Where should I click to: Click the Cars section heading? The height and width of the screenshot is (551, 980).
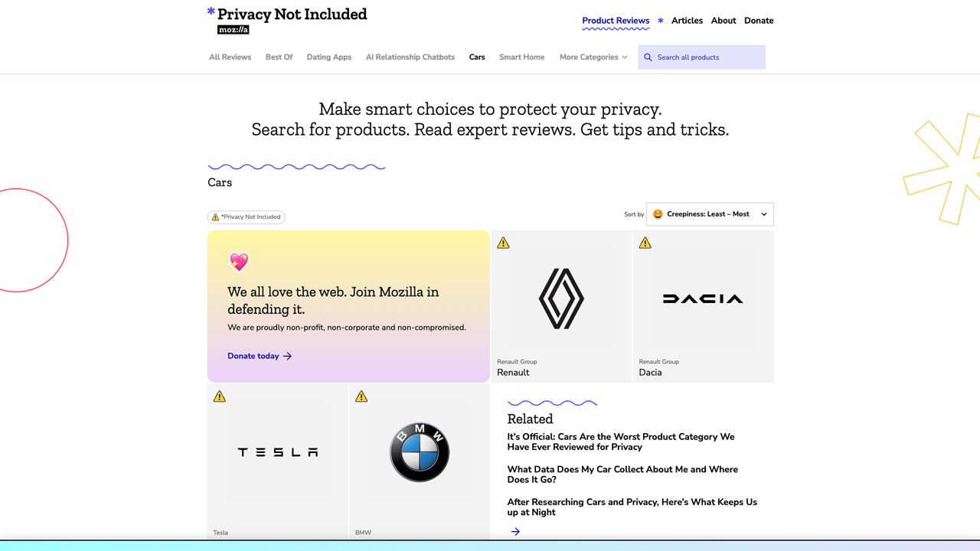pyautogui.click(x=220, y=182)
